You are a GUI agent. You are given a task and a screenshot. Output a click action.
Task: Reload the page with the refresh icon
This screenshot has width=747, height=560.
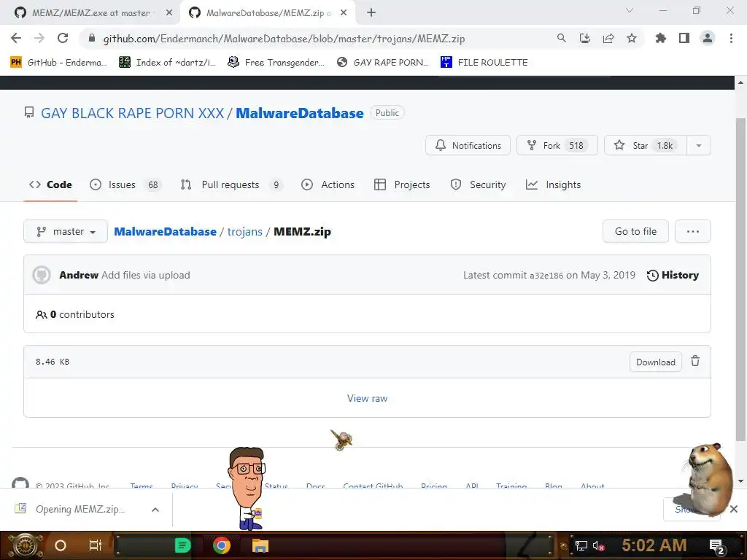click(63, 38)
